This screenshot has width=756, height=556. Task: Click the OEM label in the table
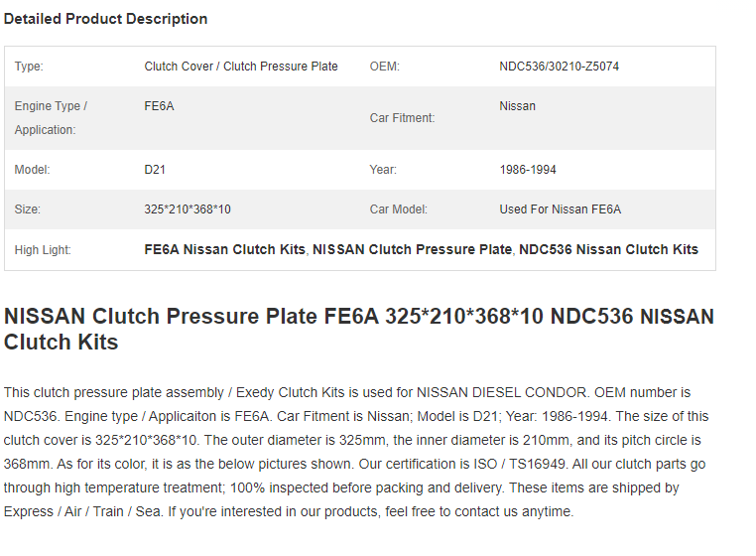(385, 67)
